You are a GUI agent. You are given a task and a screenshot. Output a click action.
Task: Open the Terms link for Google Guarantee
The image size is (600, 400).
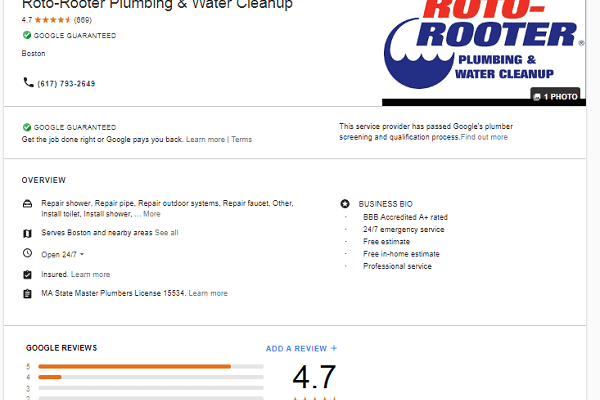(x=241, y=139)
